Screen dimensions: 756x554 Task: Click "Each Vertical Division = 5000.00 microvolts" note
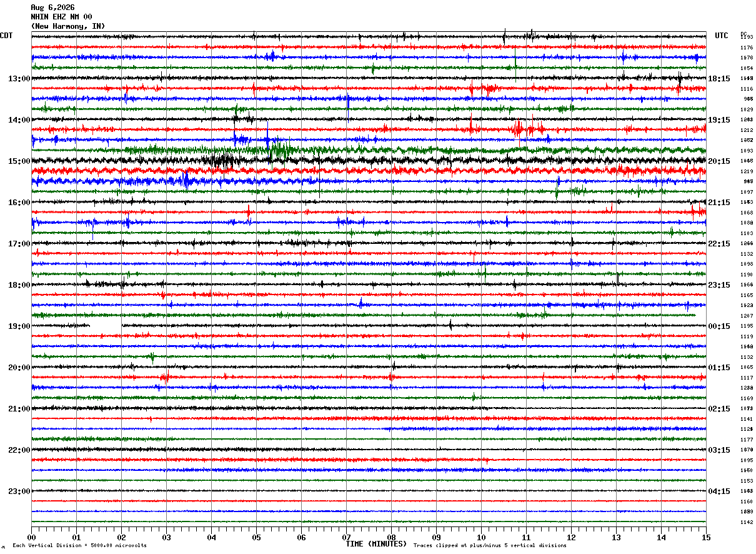(79, 546)
